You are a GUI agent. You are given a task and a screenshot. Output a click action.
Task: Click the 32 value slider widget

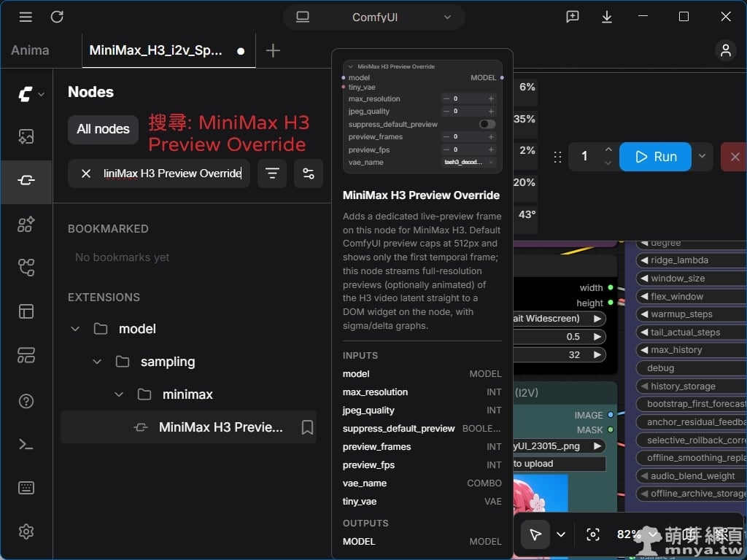(560, 355)
